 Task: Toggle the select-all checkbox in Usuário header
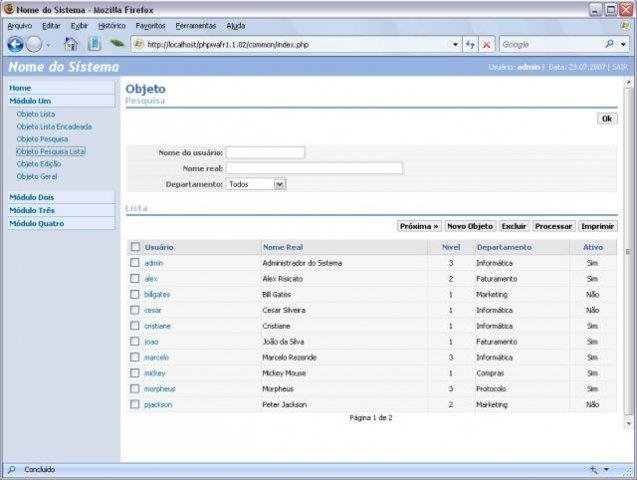135,247
